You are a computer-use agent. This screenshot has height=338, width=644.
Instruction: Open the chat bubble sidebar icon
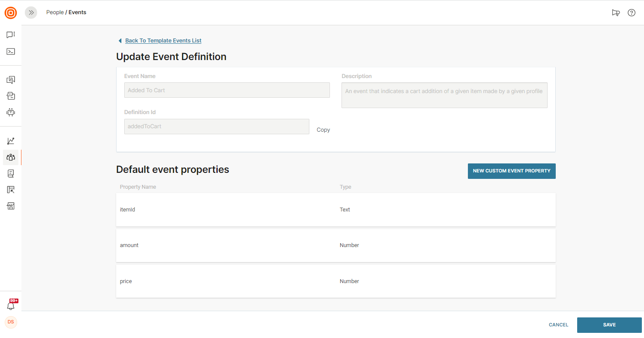11,35
